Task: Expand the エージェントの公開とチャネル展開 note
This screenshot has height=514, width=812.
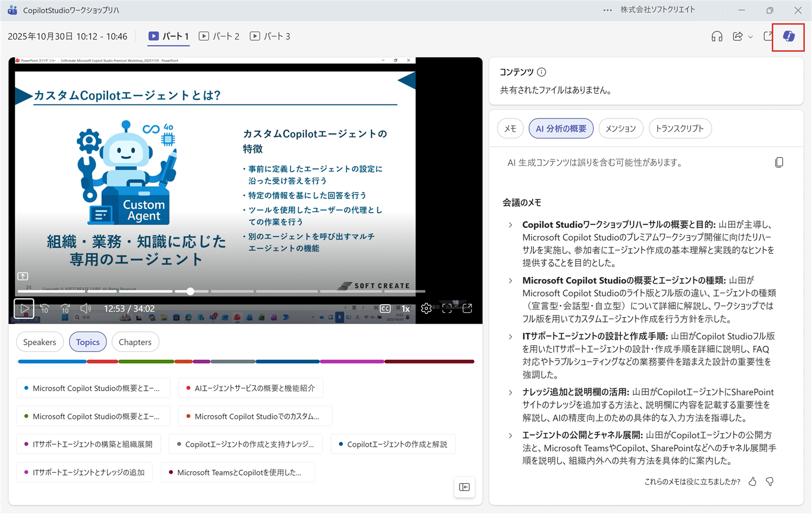Action: pyautogui.click(x=509, y=436)
